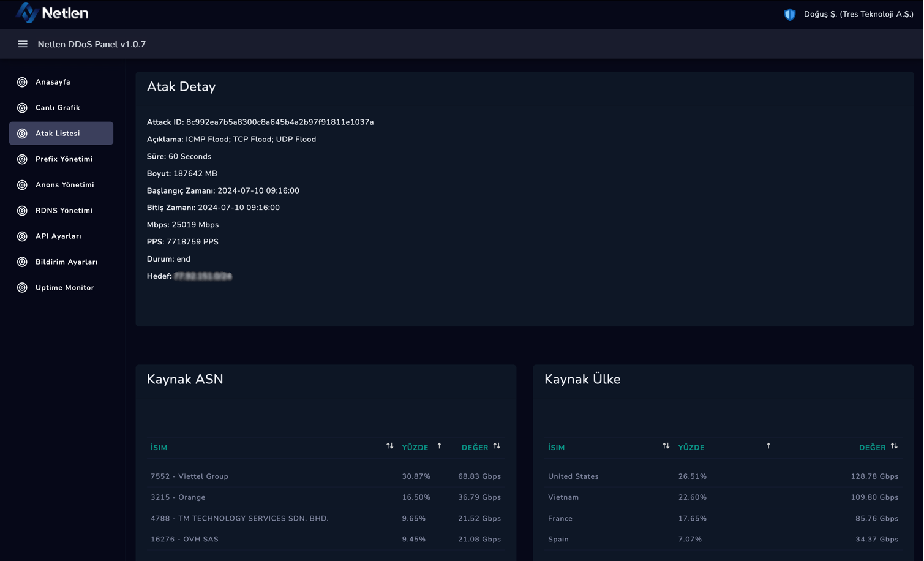Go to Anasayfa menu item
The image size is (924, 561).
click(x=61, y=82)
